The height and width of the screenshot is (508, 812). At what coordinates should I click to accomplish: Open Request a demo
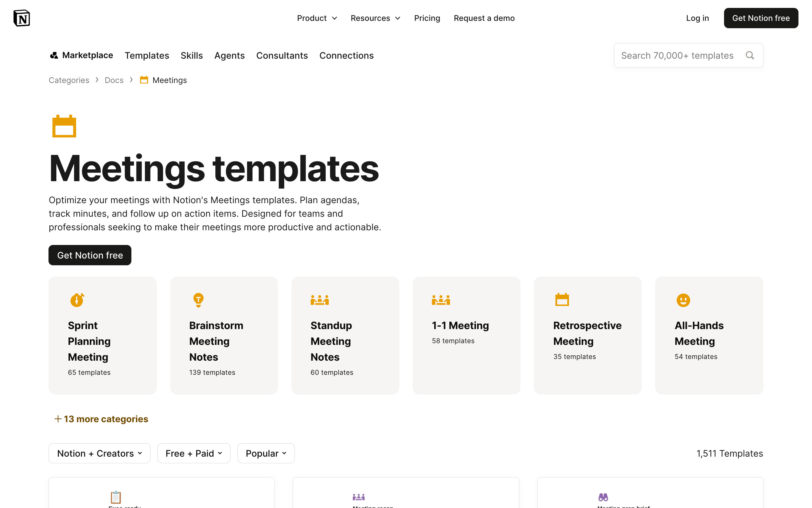(x=484, y=18)
